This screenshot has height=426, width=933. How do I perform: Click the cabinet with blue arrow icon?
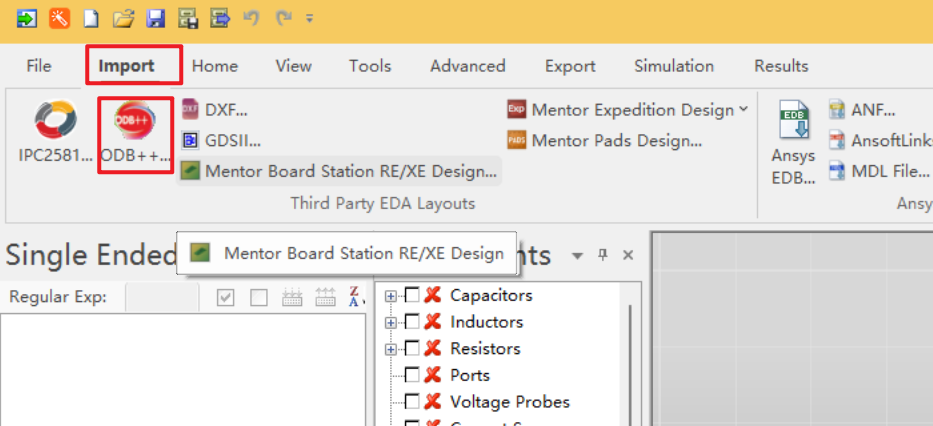tap(220, 18)
